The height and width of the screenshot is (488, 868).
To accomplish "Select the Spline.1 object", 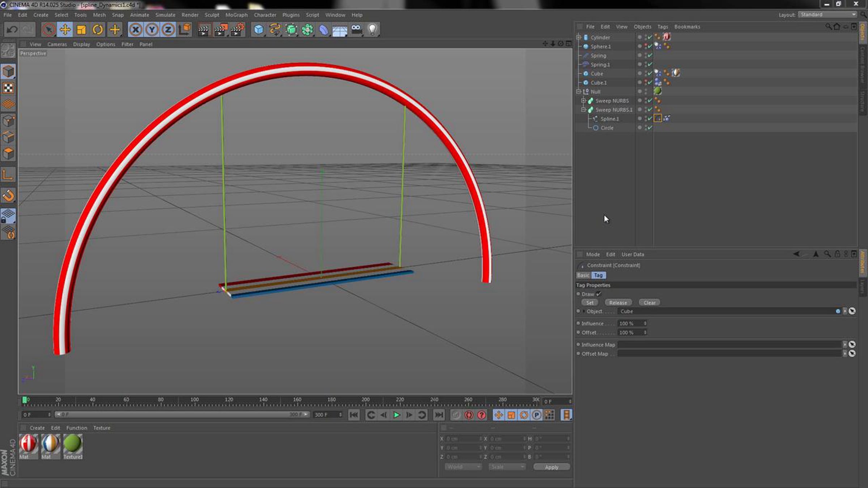I will [x=609, y=119].
